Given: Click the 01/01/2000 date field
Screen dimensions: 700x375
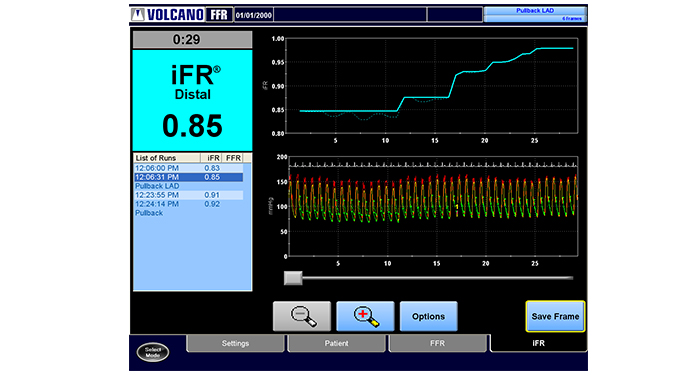Looking at the screenshot, I should 254,15.
